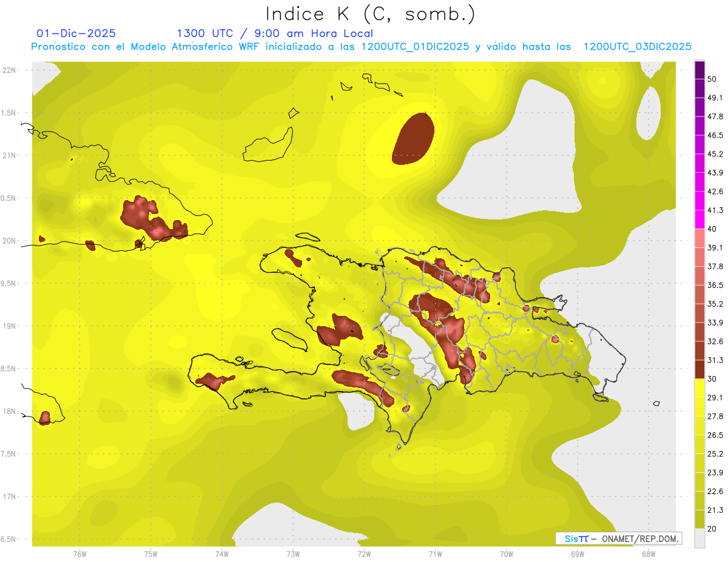The image size is (728, 562).
Task: Select legend swatch between 30 and 31.3
Action: [699, 370]
